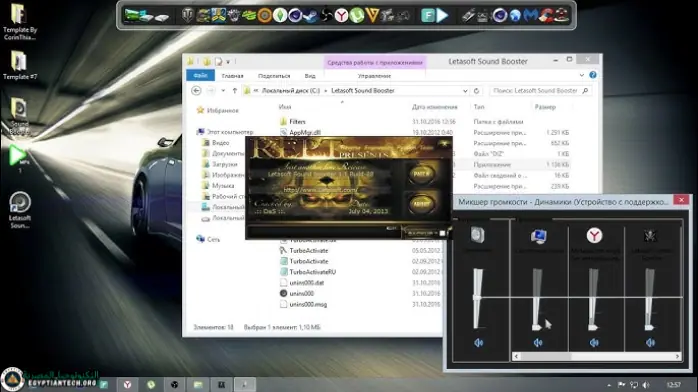Open recent locations dropdown beside forward arrow
This screenshot has width=698, height=392.
(x=223, y=91)
